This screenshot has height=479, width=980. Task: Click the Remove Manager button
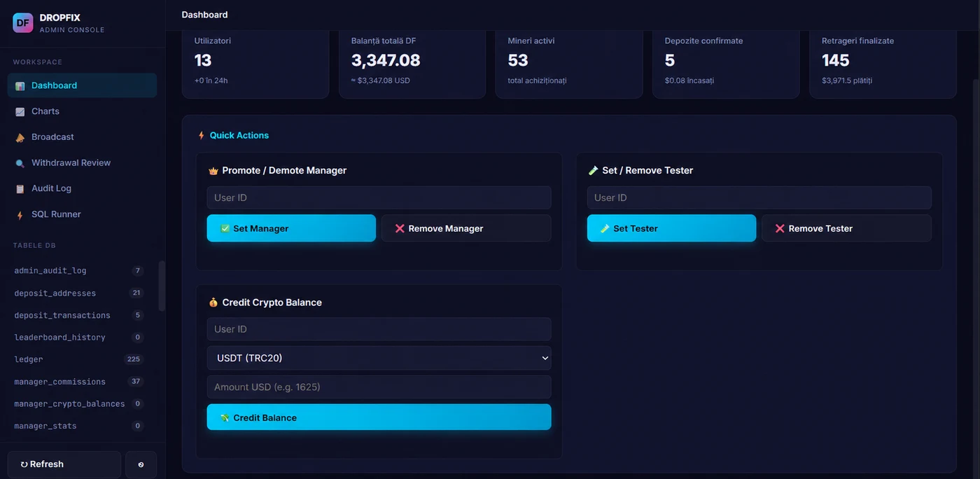[466, 228]
